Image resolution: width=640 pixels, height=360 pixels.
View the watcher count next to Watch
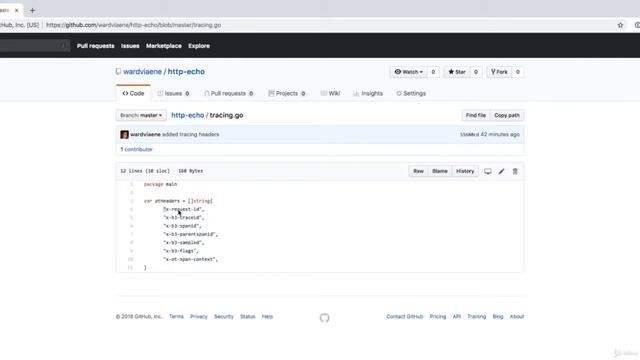[433, 72]
